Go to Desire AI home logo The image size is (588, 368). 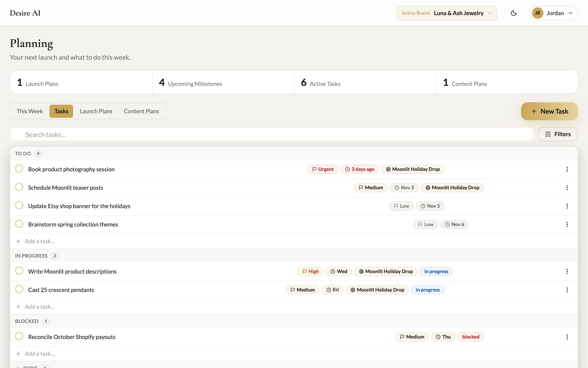25,13
